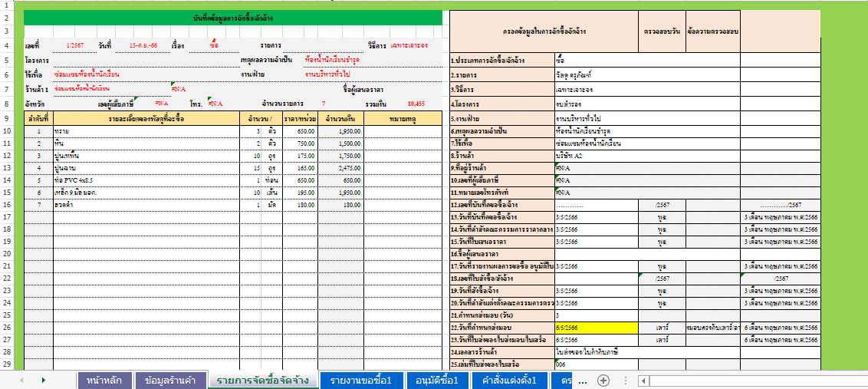Click the item cell เหล็ก 9 มิล มอก.
Viewport: 868px width, 389px height.
[x=146, y=193]
